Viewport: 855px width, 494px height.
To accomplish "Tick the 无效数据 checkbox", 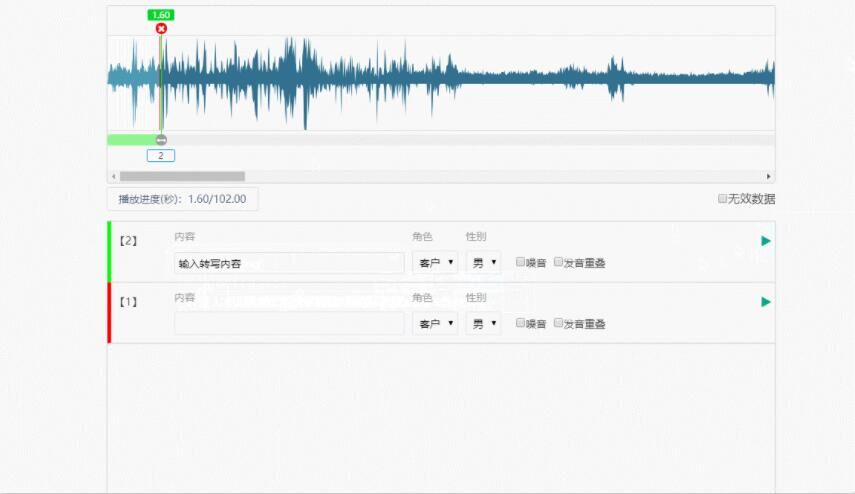I will tap(722, 198).
